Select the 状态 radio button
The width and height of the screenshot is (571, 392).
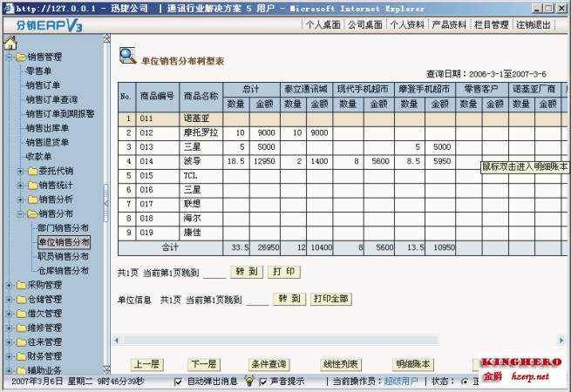tap(465, 382)
